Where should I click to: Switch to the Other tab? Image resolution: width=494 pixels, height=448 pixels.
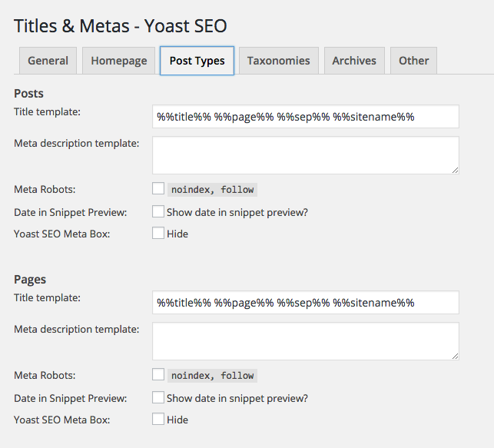pos(413,61)
